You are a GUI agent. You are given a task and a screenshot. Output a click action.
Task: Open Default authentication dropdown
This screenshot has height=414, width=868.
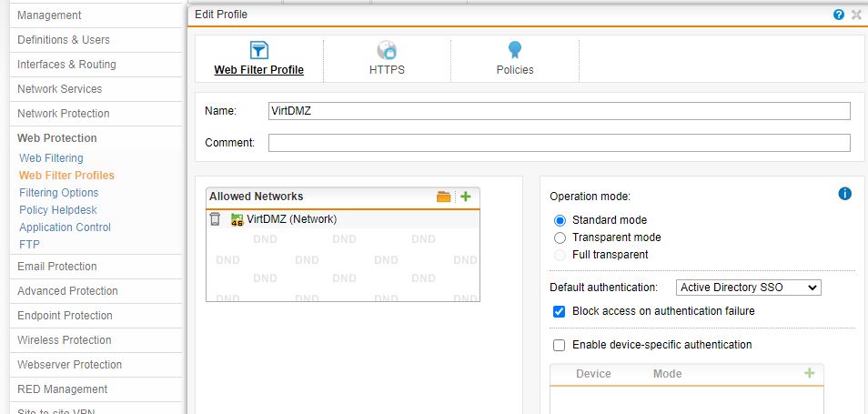coord(749,288)
